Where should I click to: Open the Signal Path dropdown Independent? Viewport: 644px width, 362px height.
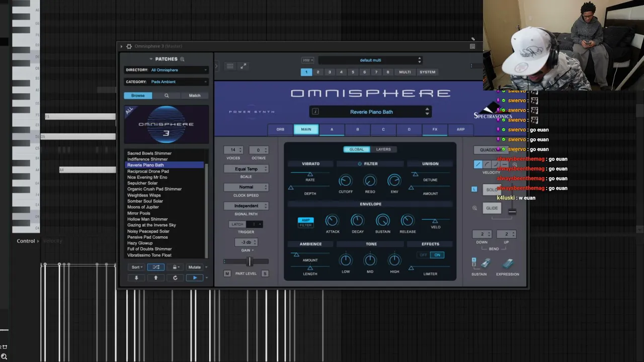(x=246, y=206)
